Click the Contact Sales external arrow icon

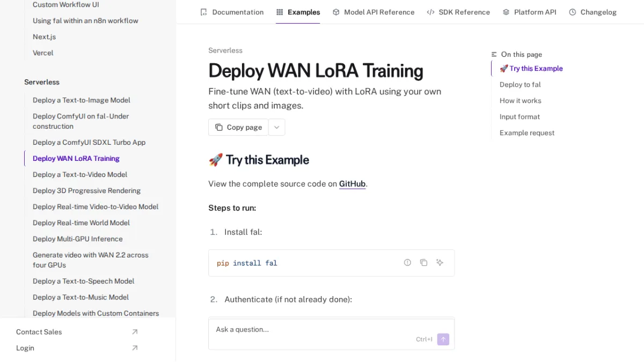tap(135, 332)
